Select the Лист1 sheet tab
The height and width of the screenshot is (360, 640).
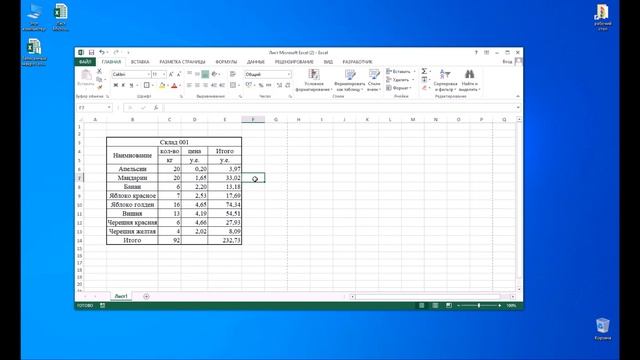coord(121,296)
